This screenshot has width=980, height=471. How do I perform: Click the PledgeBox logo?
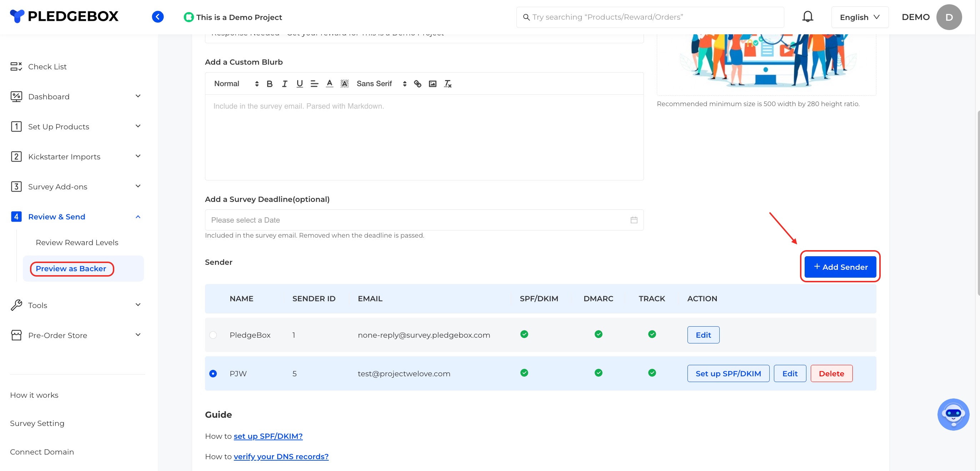pos(64,16)
